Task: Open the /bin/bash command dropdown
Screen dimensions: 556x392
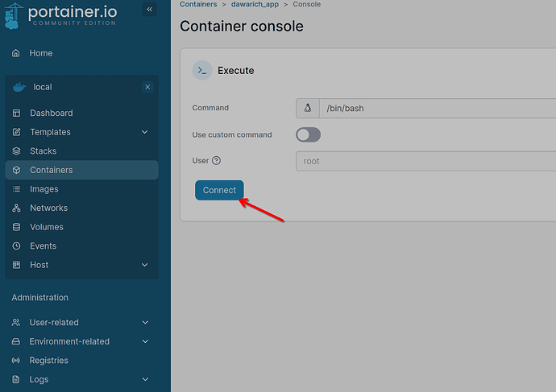Action: tap(438, 109)
